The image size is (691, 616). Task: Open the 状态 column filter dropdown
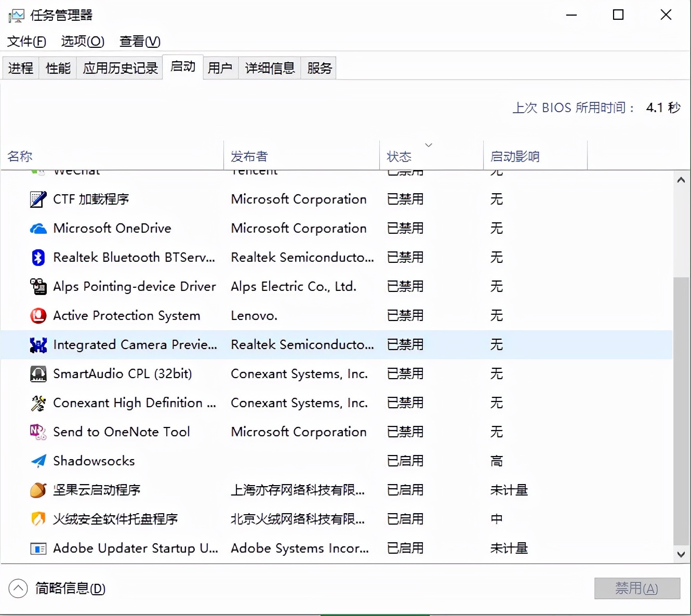click(429, 145)
